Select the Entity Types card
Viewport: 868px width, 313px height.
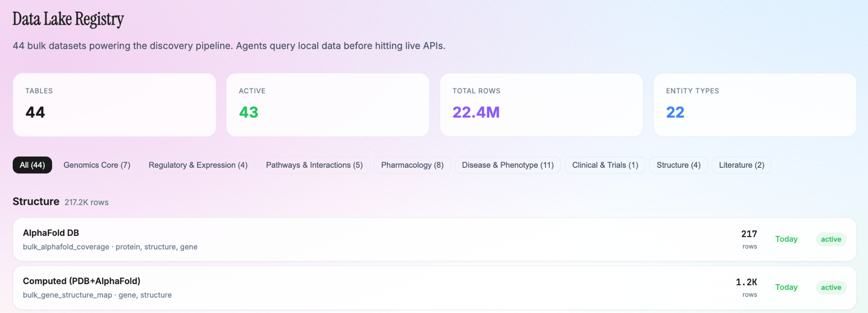[x=755, y=105]
